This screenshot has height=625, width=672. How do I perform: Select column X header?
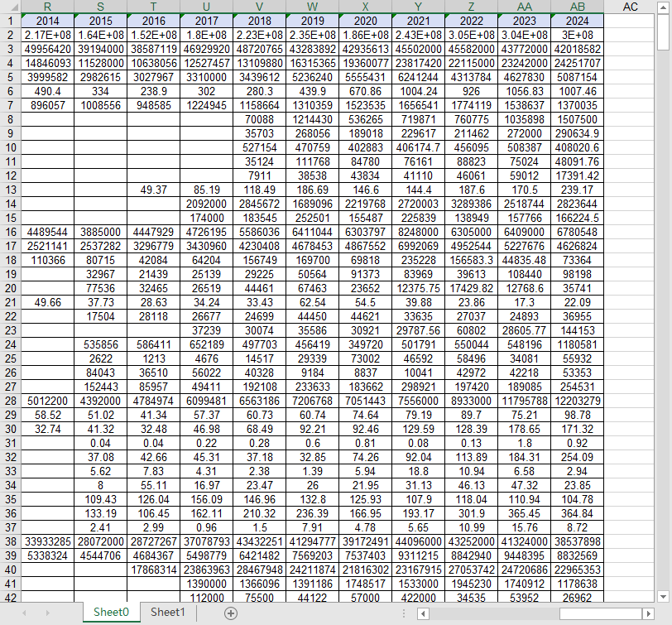point(365,7)
